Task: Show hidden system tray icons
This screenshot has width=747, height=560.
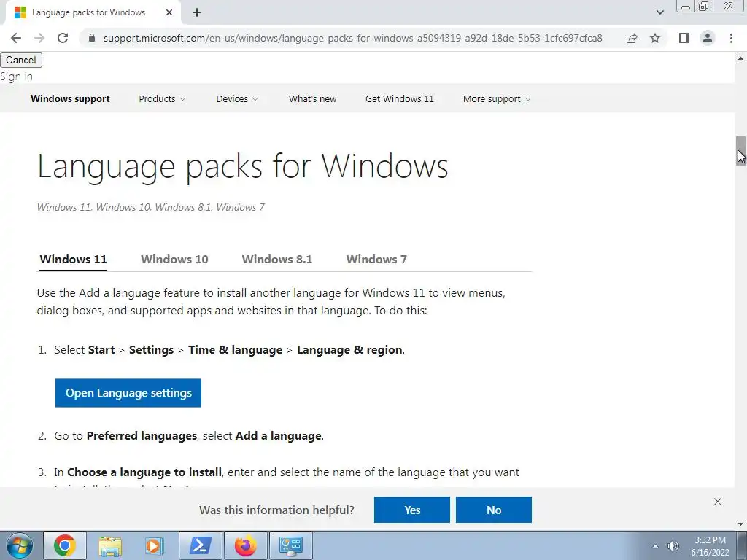Action: click(x=656, y=546)
